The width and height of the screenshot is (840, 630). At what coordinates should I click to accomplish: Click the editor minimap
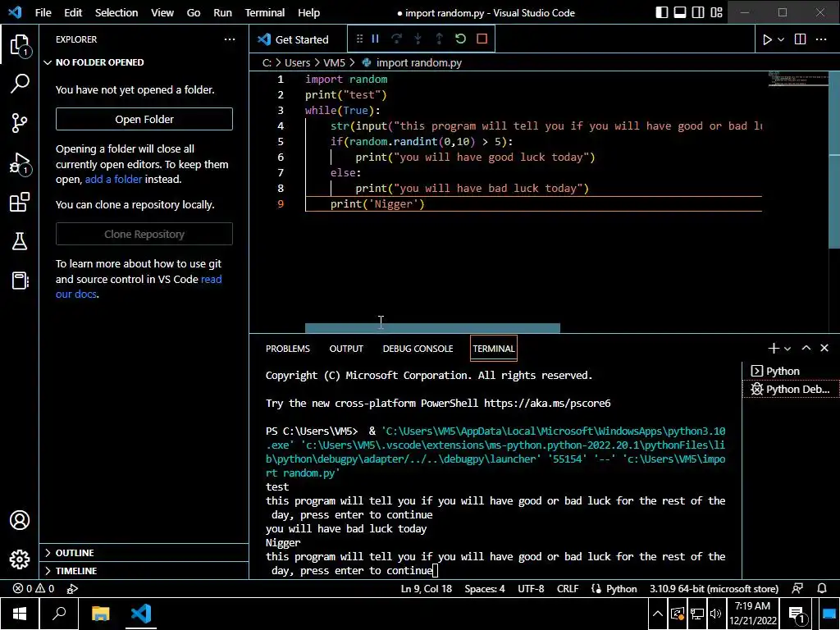tap(798, 79)
